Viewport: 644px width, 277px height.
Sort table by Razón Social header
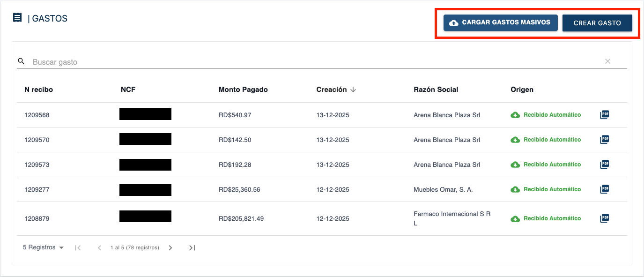click(436, 90)
